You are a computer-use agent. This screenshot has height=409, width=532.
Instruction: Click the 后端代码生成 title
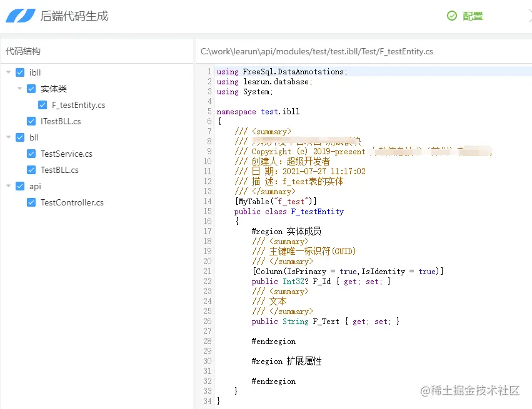pyautogui.click(x=74, y=16)
